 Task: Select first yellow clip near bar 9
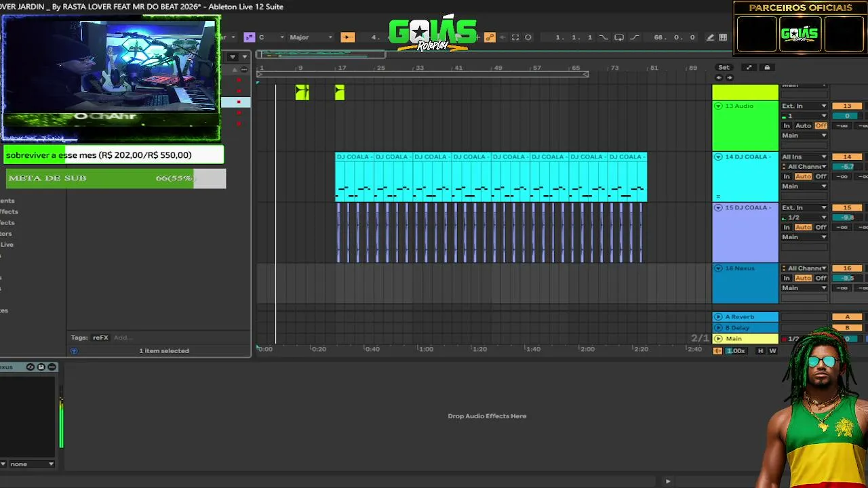click(302, 92)
